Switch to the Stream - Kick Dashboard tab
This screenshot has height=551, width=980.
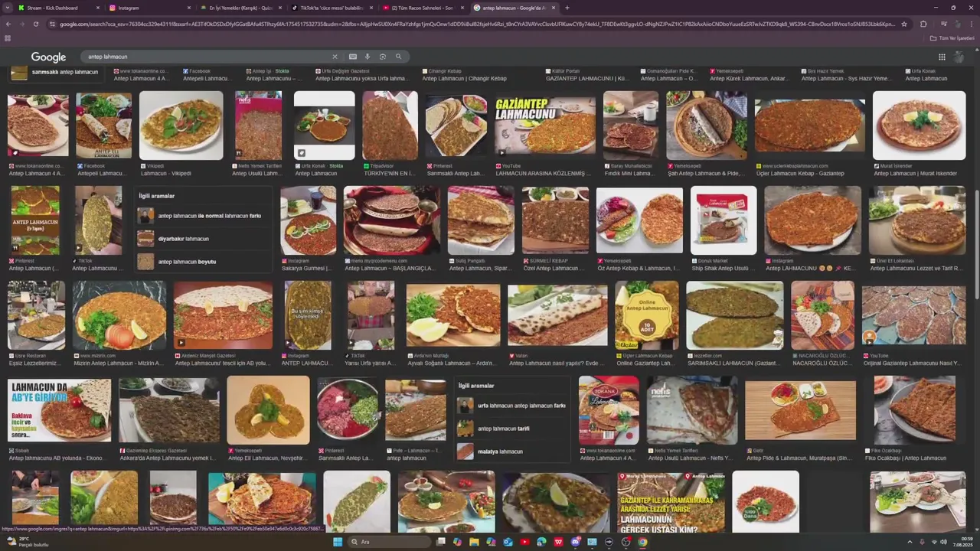coord(59,8)
